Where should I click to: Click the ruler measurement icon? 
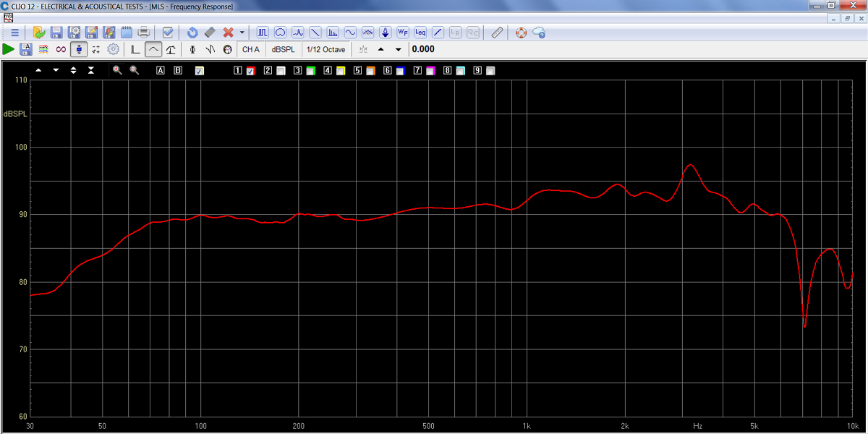pos(497,33)
